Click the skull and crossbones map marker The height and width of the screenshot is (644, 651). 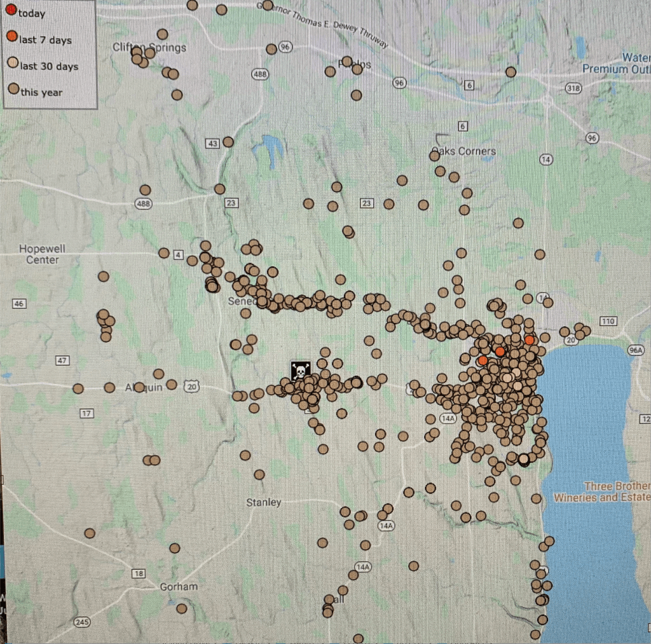300,371
